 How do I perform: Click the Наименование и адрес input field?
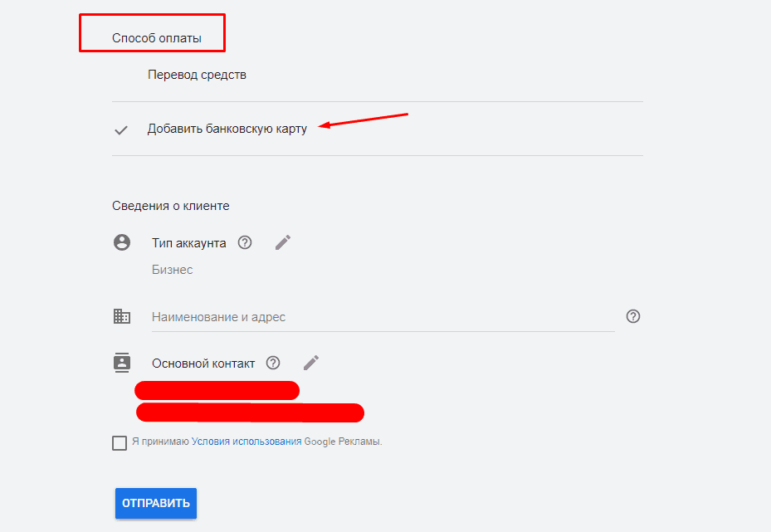(x=332, y=316)
